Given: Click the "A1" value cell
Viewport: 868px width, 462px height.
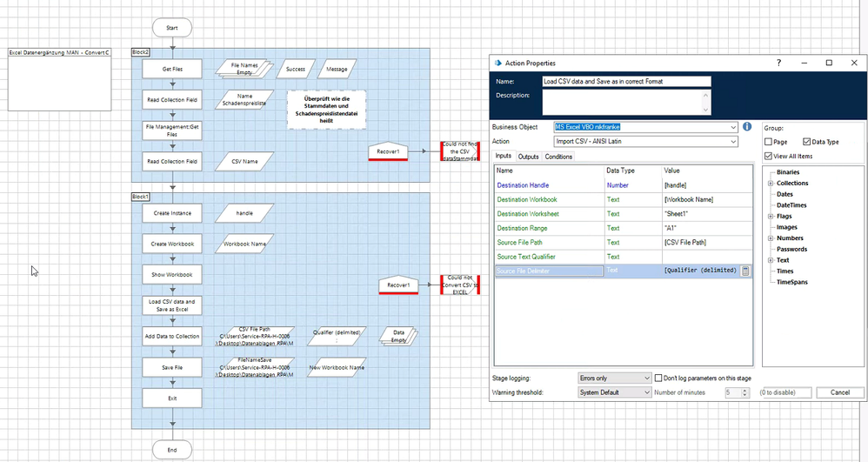Looking at the screenshot, I should click(707, 228).
